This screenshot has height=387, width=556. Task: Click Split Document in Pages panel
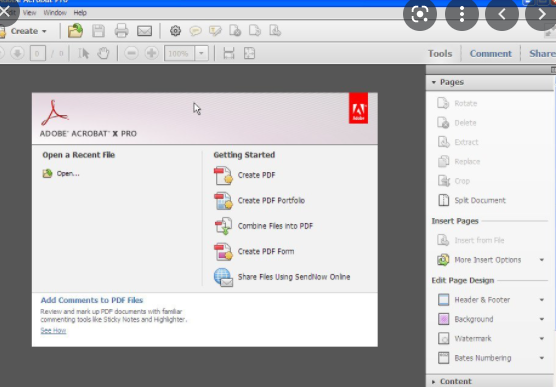tap(472, 200)
